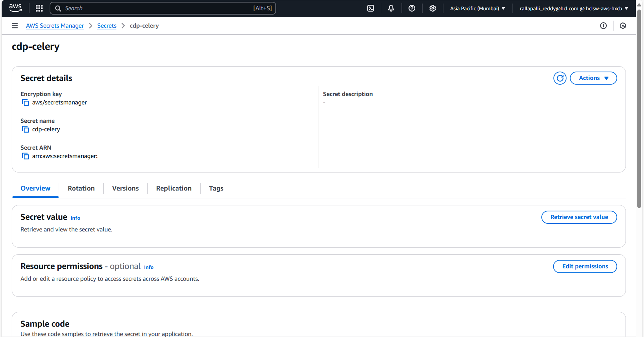Screen dimensions: 644x337
Task: Open the help question mark icon
Action: [412, 8]
